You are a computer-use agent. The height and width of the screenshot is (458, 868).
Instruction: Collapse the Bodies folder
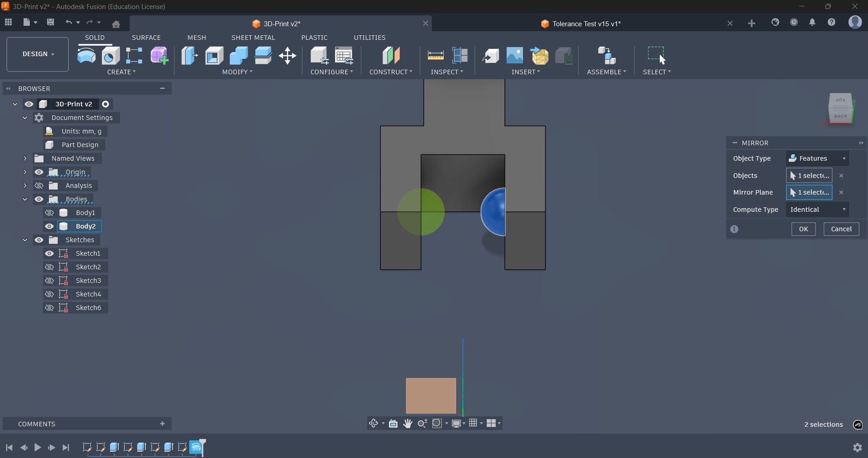click(25, 199)
